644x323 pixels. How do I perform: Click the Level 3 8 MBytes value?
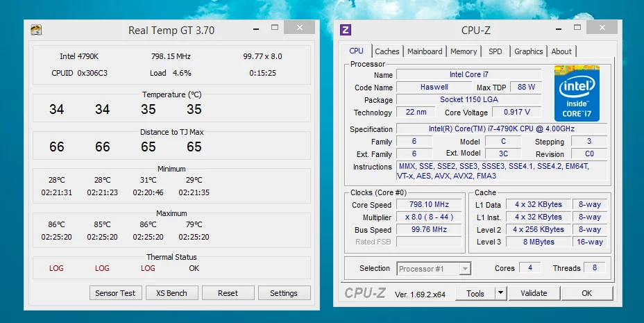click(x=538, y=242)
